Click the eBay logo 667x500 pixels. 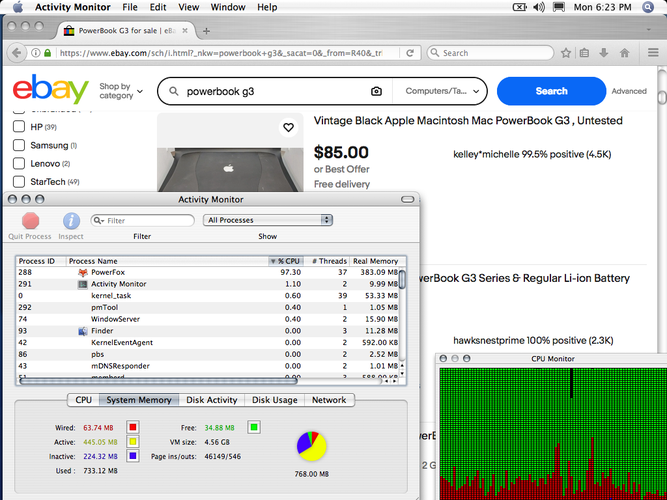(51, 89)
